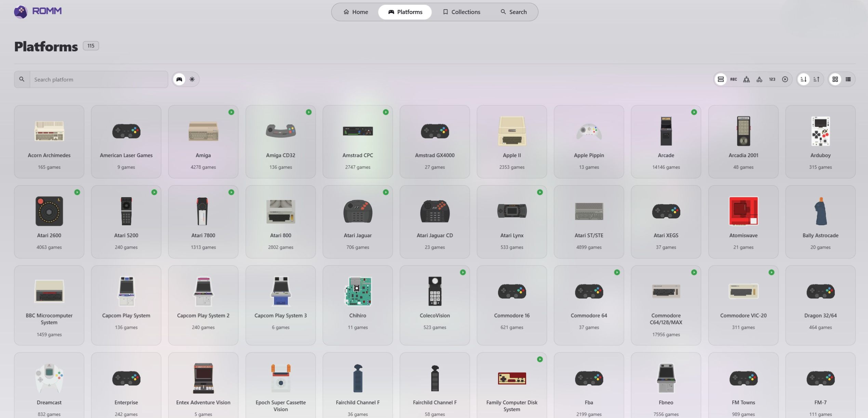Screen dimensions: 868x418
Task: Toggle the asterisk filter button
Action: pos(192,79)
